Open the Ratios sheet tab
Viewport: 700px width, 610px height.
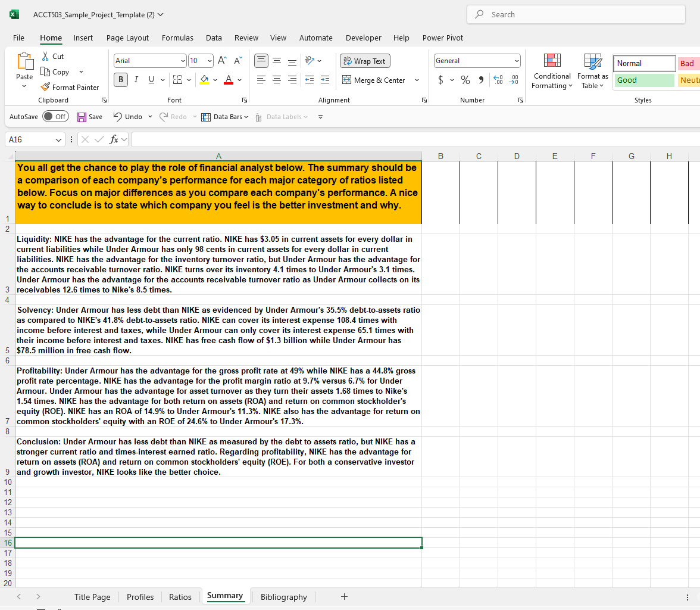click(x=180, y=596)
